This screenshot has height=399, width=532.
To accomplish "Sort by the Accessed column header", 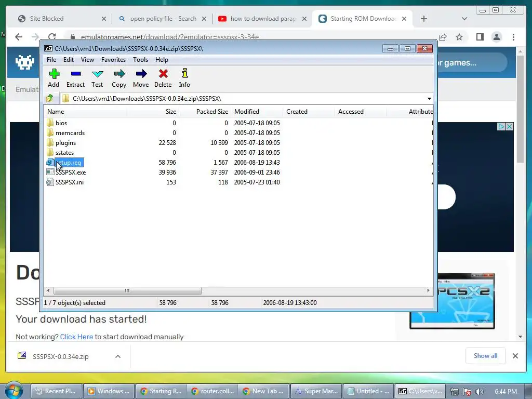I will tap(361, 112).
